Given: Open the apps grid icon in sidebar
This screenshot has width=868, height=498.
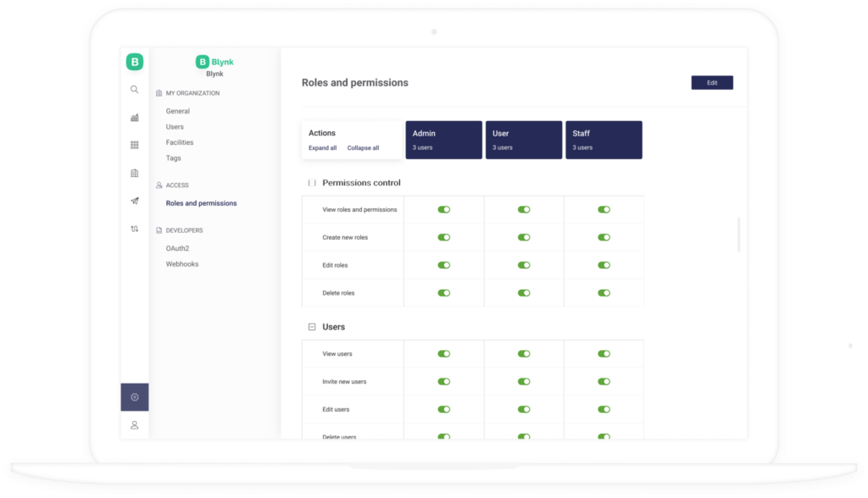Looking at the screenshot, I should pos(134,145).
